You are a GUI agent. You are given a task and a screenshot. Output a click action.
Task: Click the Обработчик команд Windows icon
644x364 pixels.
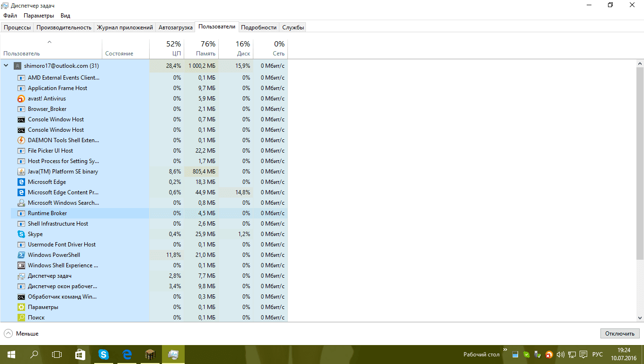click(x=21, y=297)
